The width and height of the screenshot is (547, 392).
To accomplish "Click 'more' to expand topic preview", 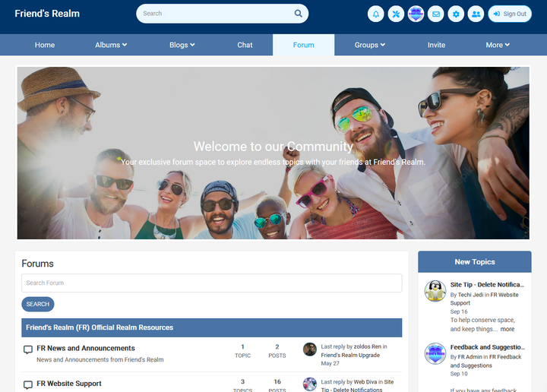I will (507, 329).
